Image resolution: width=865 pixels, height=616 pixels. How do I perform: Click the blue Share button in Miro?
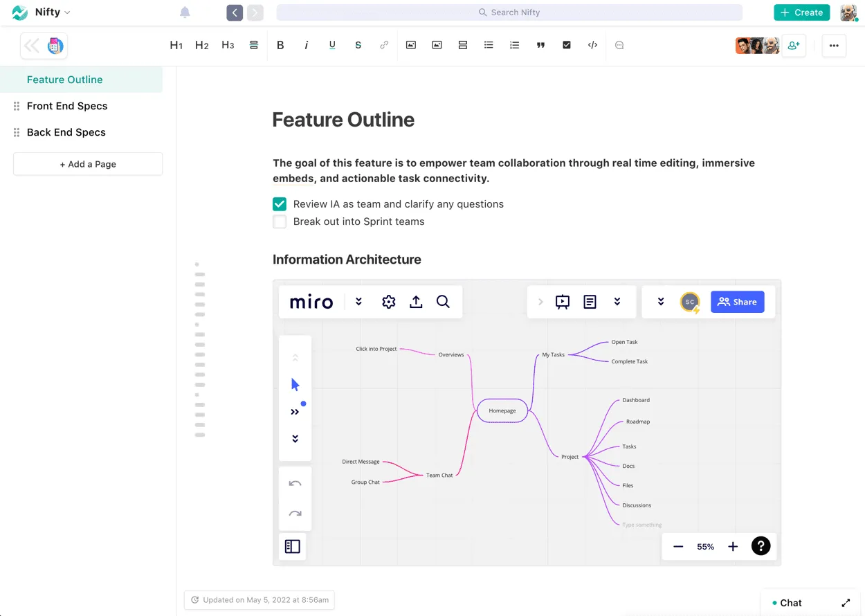737,302
